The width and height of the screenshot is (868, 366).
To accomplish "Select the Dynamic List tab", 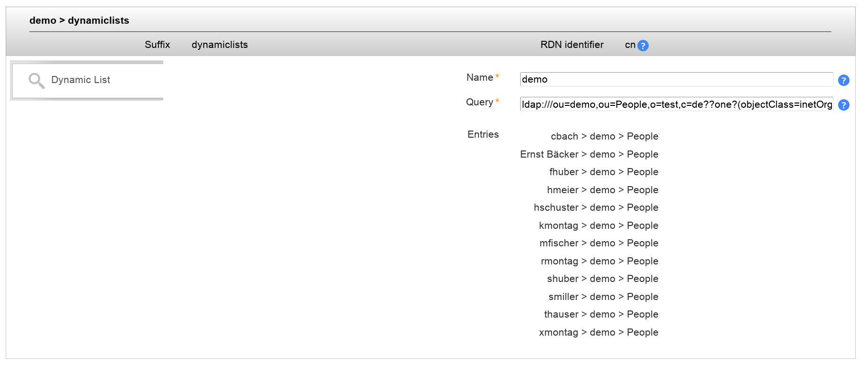I will (80, 80).
